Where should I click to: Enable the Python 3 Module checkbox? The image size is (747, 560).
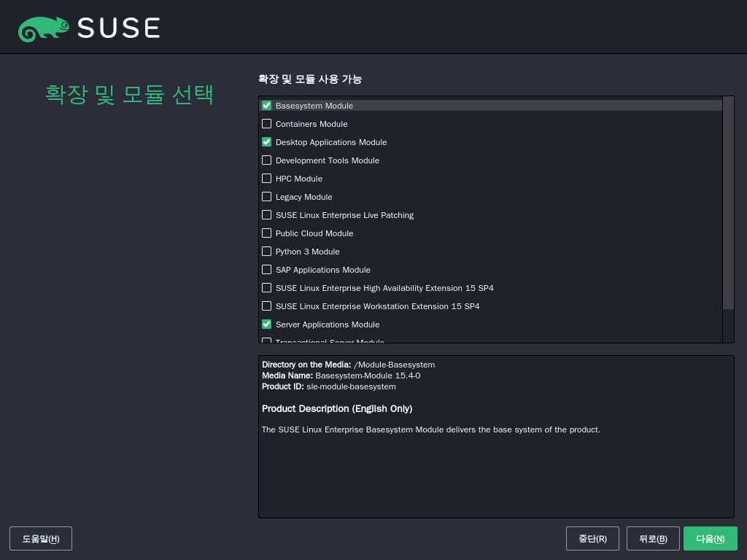[267, 252]
